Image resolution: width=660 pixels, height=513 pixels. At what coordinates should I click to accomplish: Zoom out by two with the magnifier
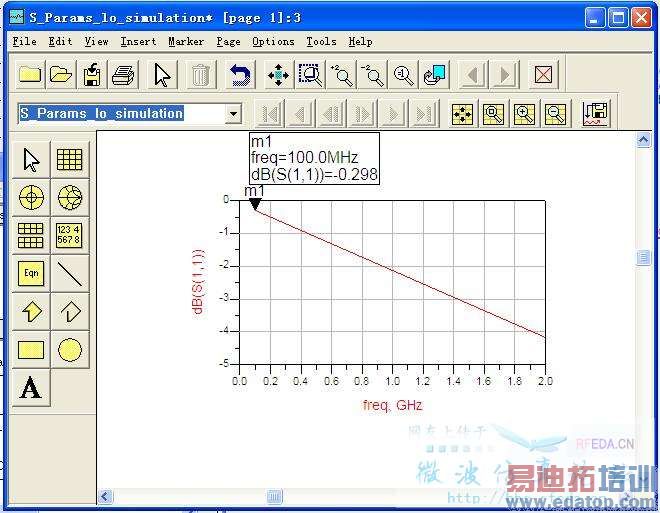coord(373,75)
